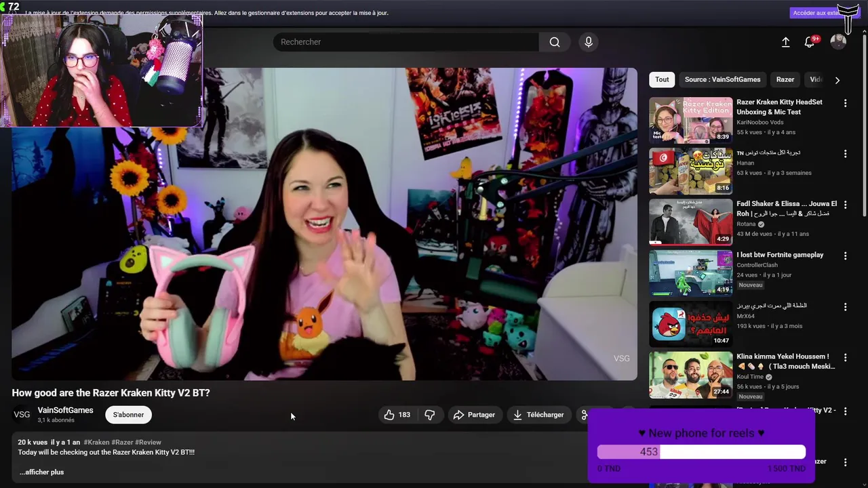Select the Source : VainSoftGames chip
This screenshot has height=488, width=868.
pos(722,79)
